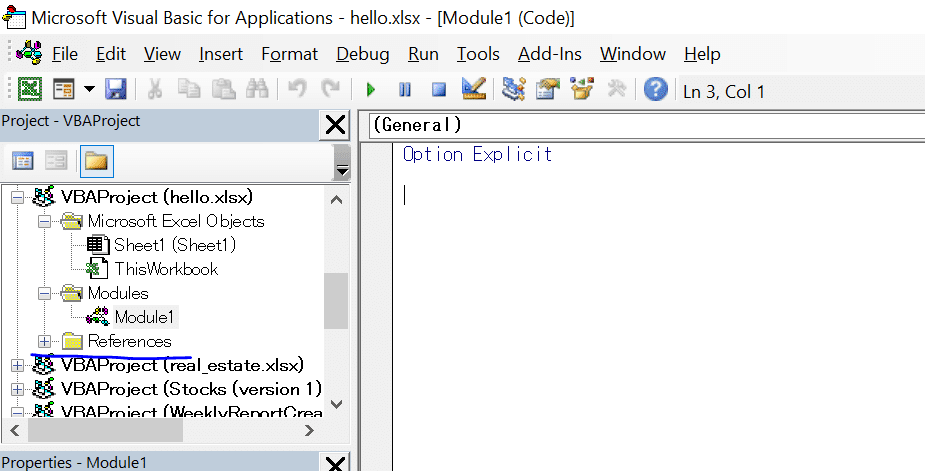This screenshot has height=471, width=925.
Task: Collapse the Modules folder
Action: 44,293
